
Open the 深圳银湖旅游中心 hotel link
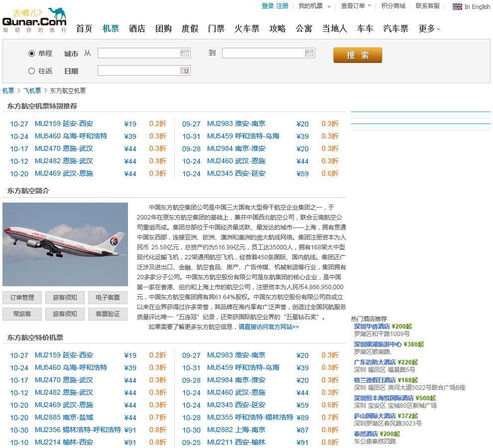[x=378, y=344]
